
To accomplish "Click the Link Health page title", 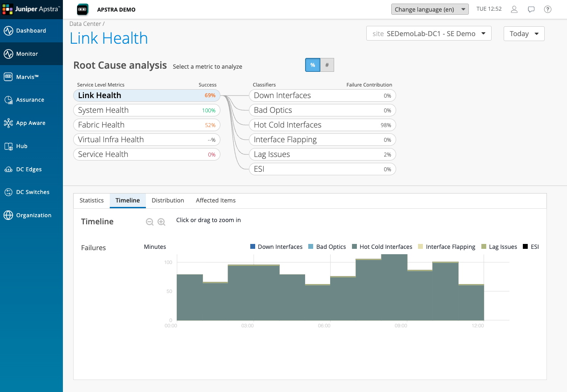I will (109, 38).
